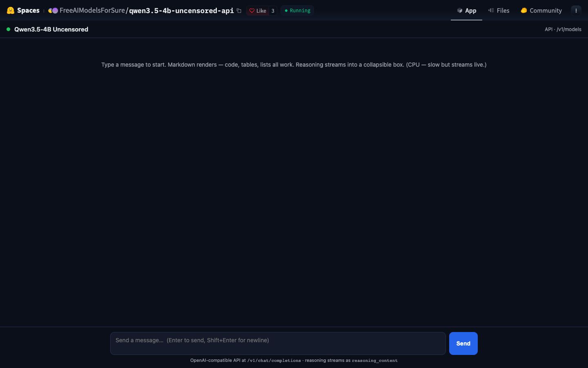Open the API /v1/models link
The image size is (588, 368).
click(x=563, y=29)
